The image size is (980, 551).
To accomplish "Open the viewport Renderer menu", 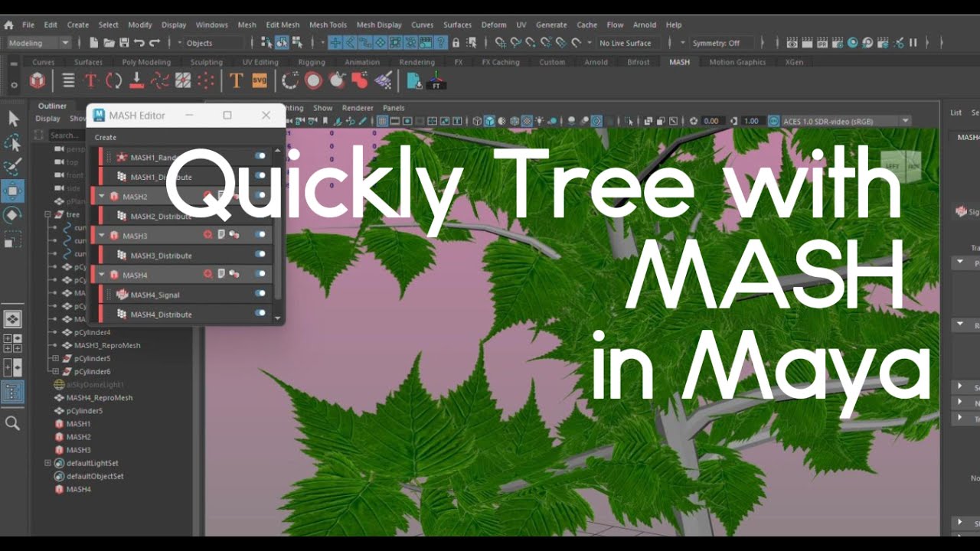I will pyautogui.click(x=358, y=108).
